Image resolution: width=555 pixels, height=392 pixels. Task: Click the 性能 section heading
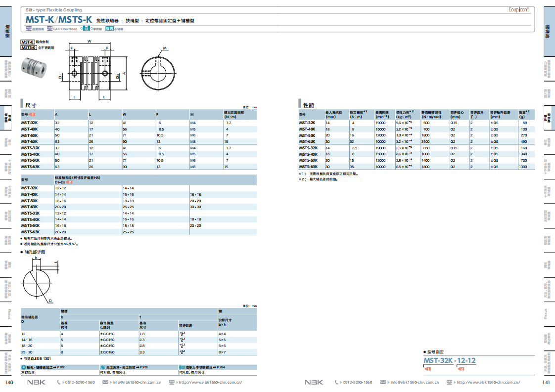309,105
